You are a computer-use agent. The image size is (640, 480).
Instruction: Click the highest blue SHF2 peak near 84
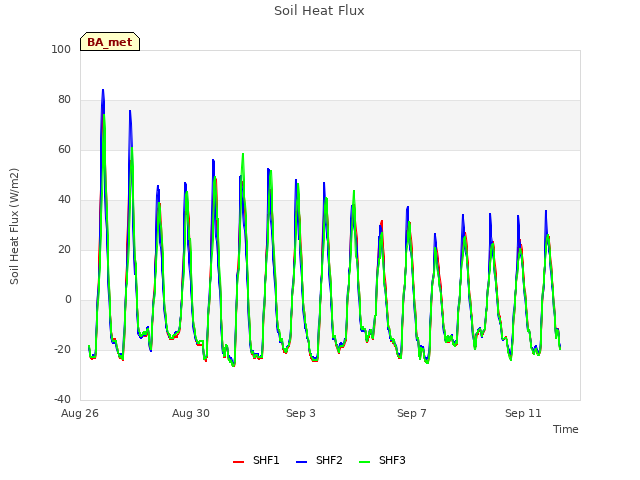coord(103,90)
